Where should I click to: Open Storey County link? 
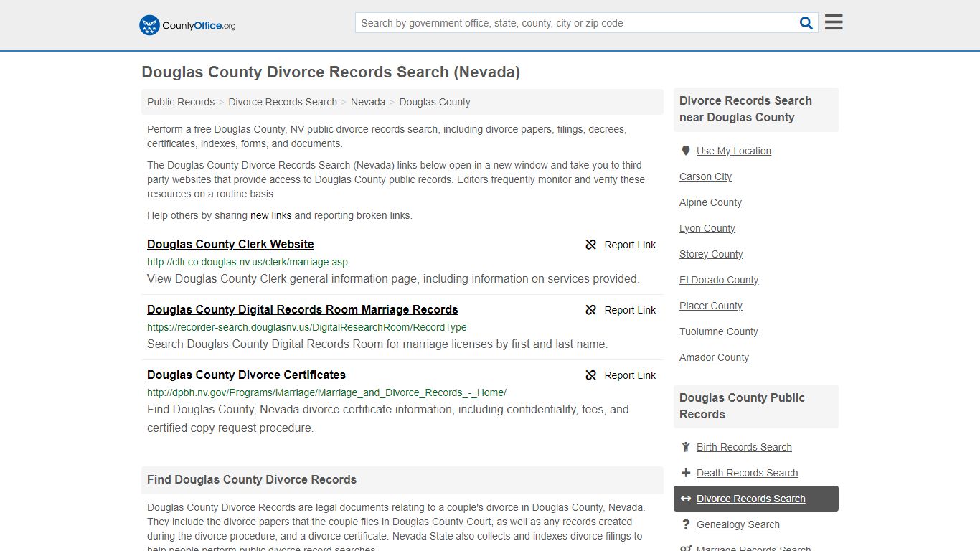(x=711, y=254)
